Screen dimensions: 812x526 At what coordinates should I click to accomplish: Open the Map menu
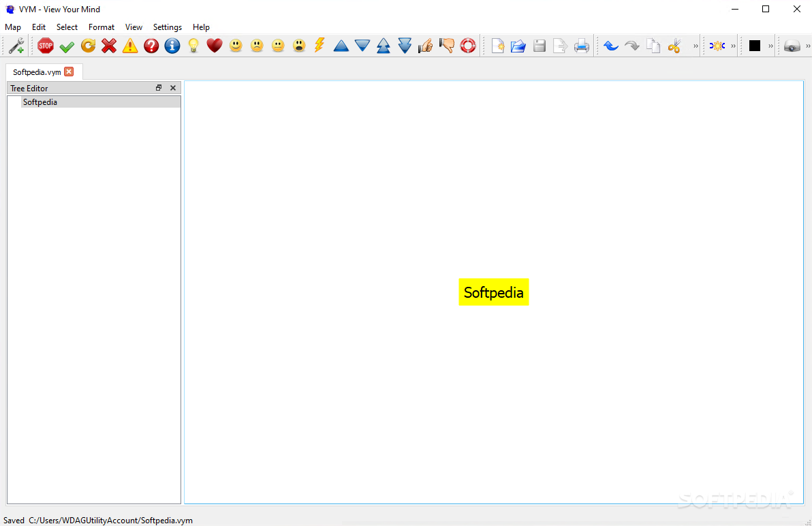(x=13, y=27)
